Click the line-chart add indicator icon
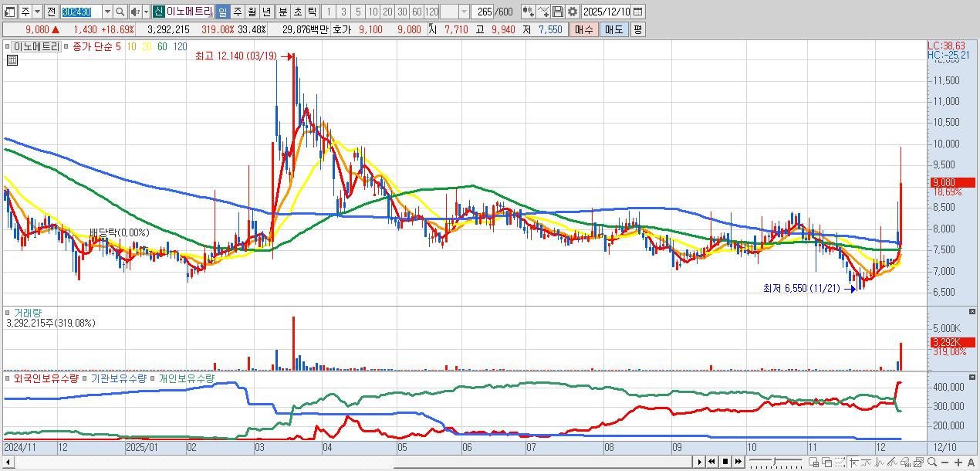The width and height of the screenshot is (980, 471). 543,12
